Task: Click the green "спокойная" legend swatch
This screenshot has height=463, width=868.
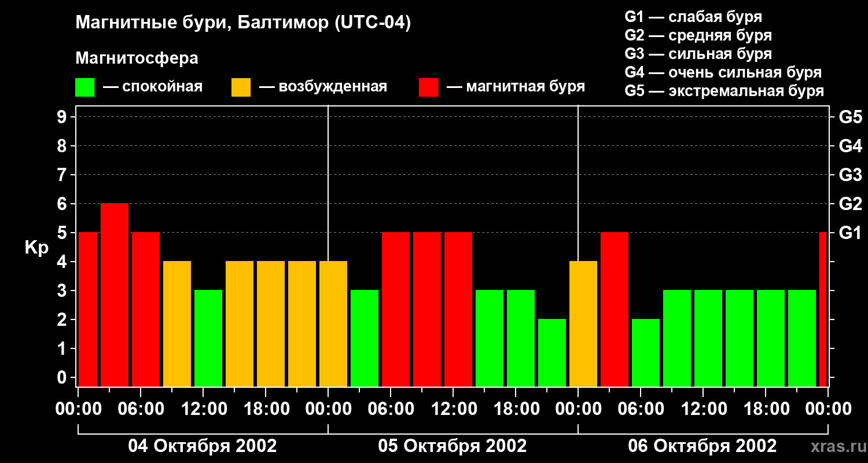Action: [x=84, y=87]
